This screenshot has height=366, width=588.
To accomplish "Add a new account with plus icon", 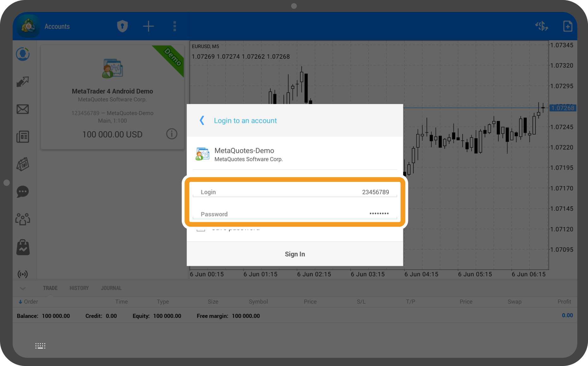I will pyautogui.click(x=148, y=26).
